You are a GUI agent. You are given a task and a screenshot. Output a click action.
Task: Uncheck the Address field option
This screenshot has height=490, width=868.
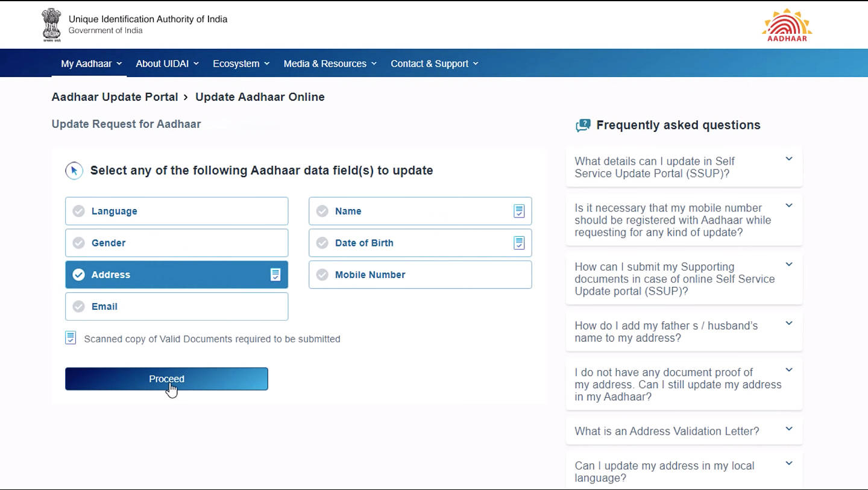point(79,275)
